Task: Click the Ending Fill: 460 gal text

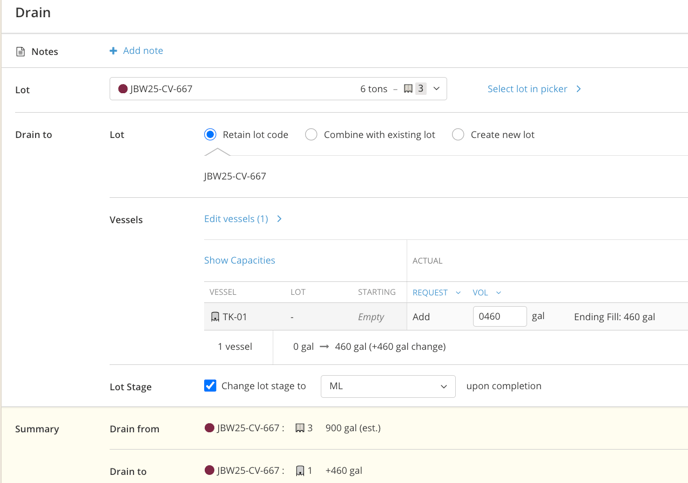Action: 614,317
